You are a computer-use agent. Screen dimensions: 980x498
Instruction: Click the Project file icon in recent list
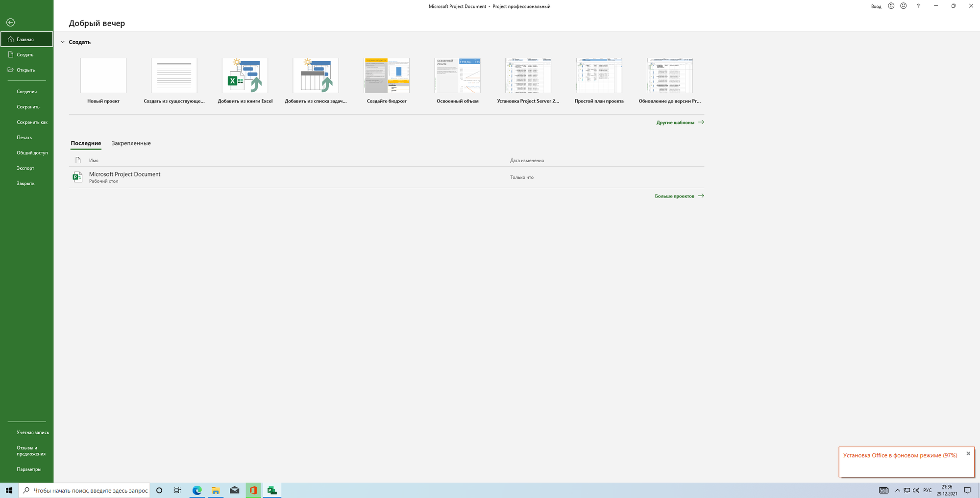[77, 177]
